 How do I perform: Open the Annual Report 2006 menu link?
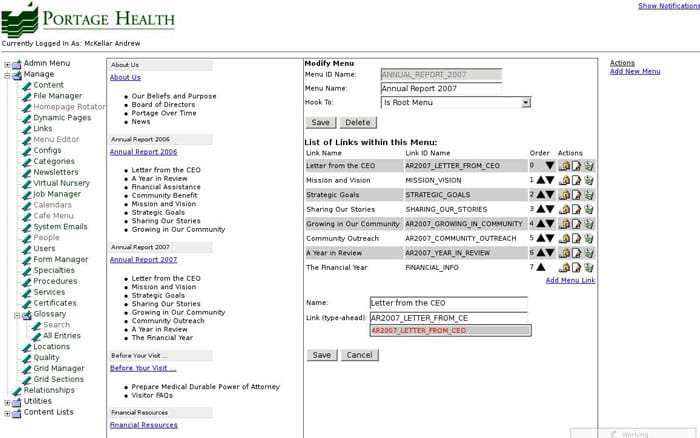[143, 152]
